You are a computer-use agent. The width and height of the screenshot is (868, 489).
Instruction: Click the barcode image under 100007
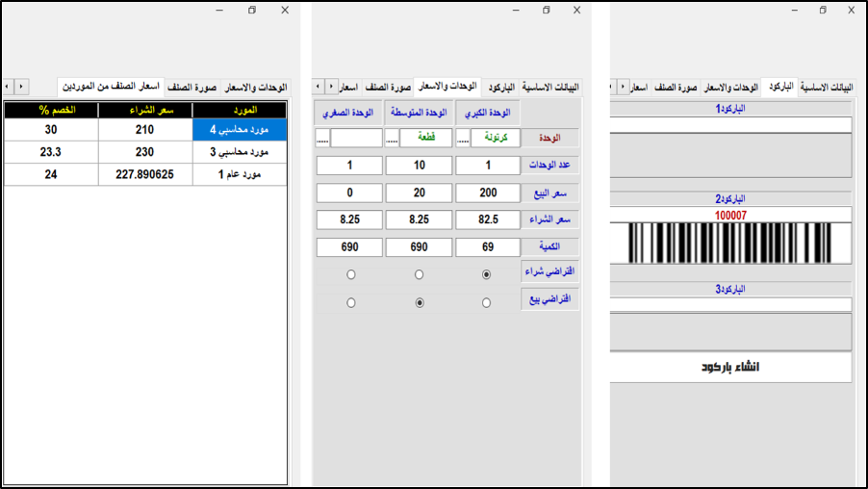731,244
